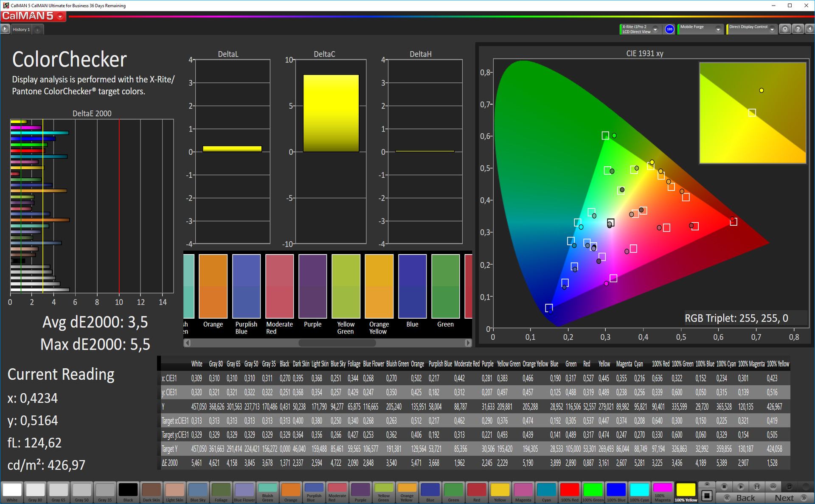Click the help question mark icon
Viewport: 815px width, 504px height.
click(x=798, y=29)
